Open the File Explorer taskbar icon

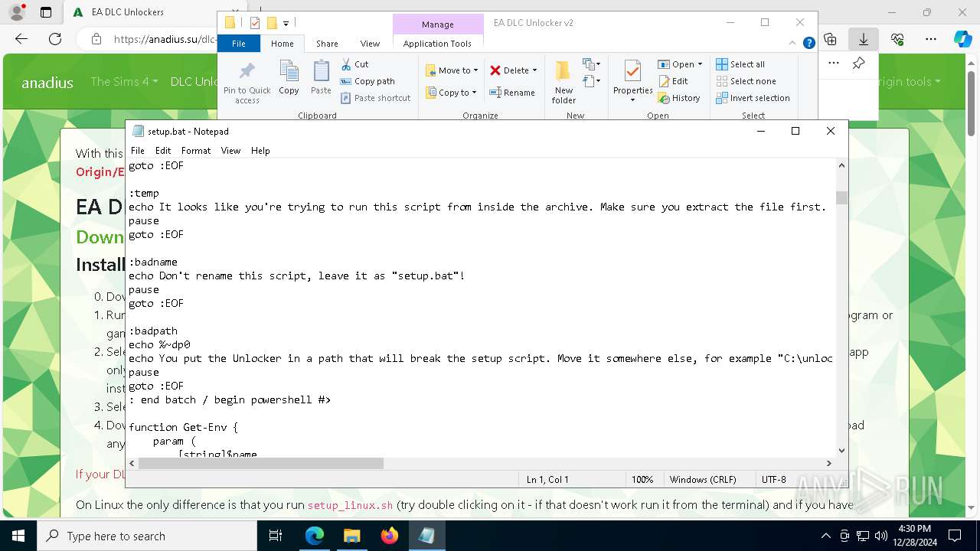351,536
